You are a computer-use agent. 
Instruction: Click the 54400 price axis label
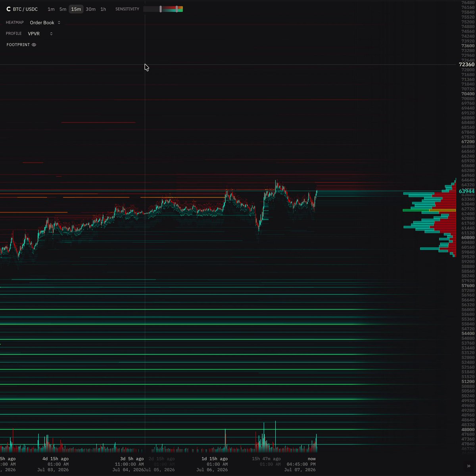468,334
